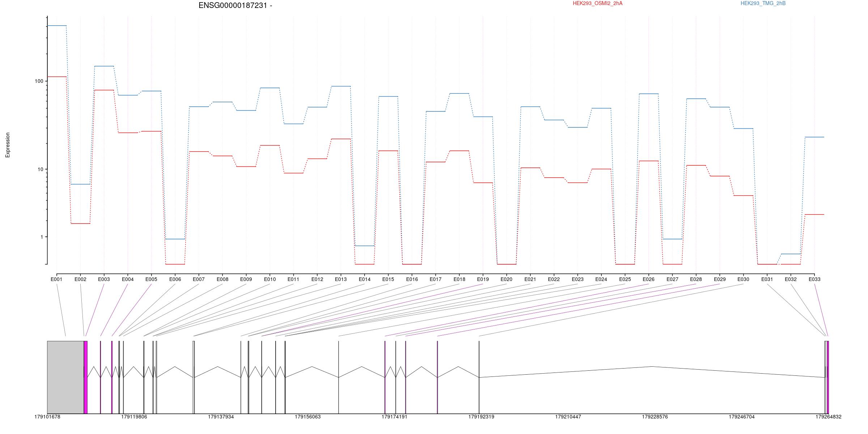Select exon label E018

(459, 279)
